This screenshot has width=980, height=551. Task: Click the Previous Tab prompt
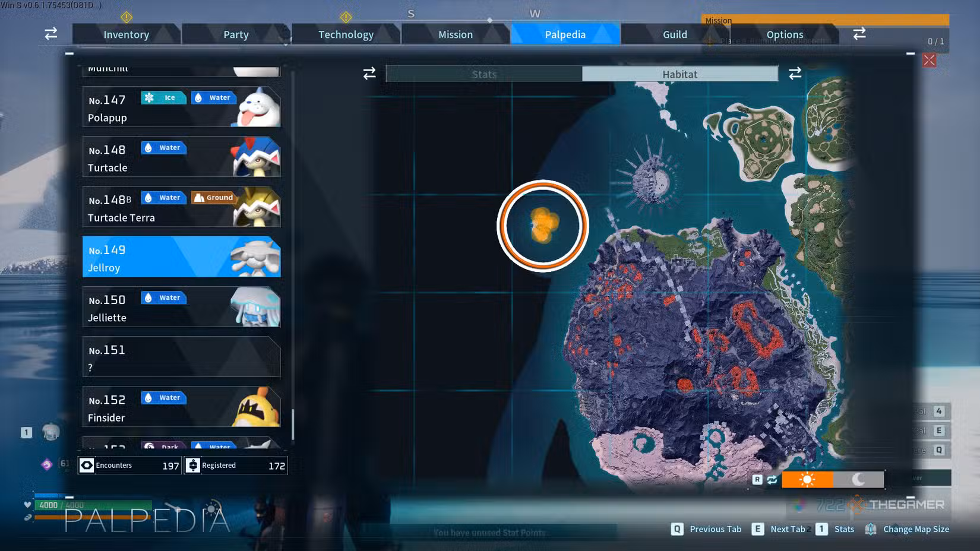[706, 529]
